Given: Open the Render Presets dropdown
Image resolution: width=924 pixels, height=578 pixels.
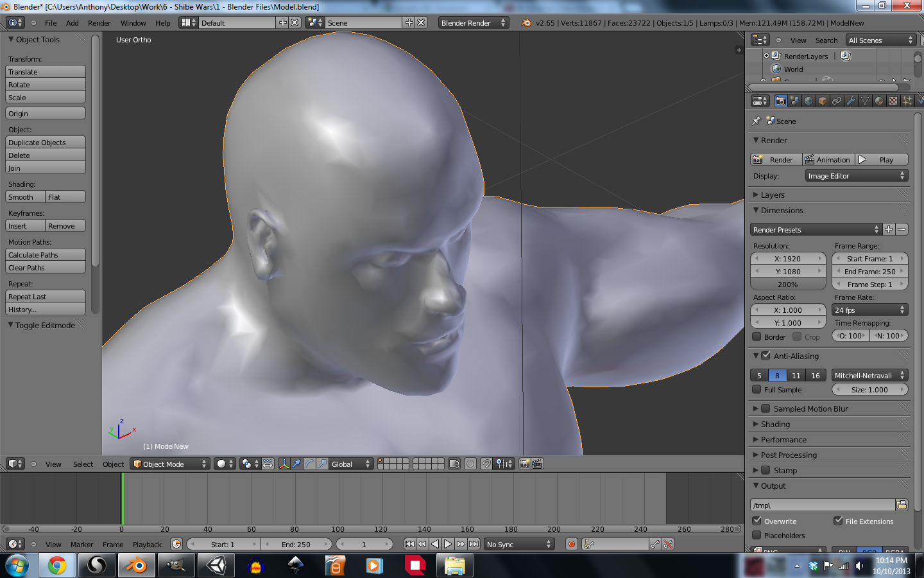Looking at the screenshot, I should tap(816, 229).
